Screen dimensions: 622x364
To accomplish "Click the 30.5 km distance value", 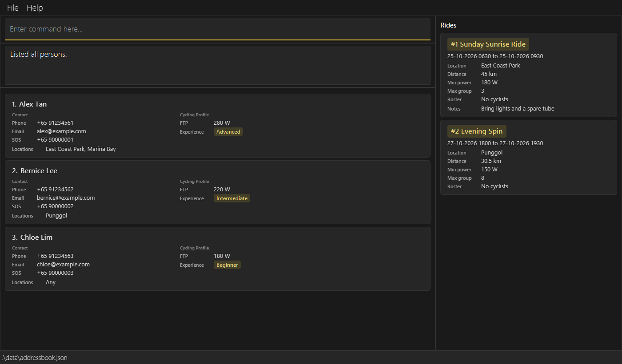I will pyautogui.click(x=491, y=161).
